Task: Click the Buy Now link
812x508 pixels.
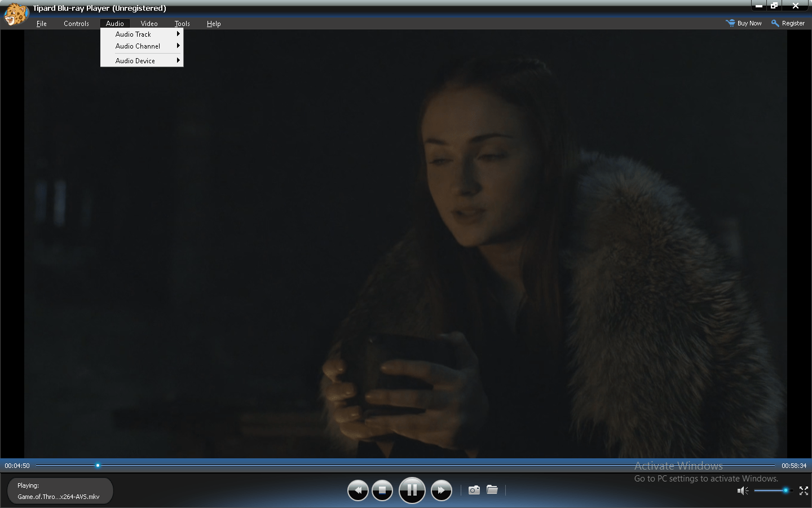Action: (749, 23)
